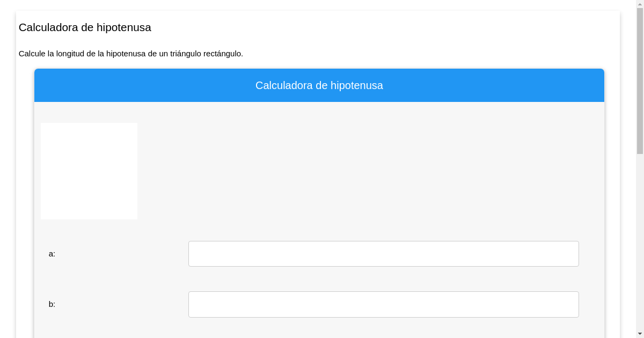Click the word "rectángulo" in the description
The image size is (644, 338).
point(223,54)
